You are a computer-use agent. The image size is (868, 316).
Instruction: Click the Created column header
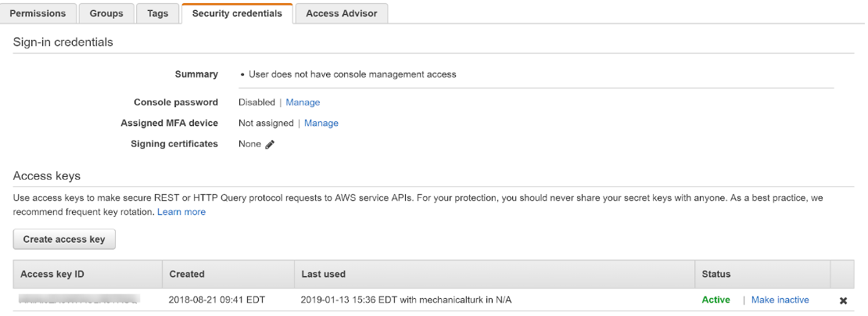tap(187, 275)
